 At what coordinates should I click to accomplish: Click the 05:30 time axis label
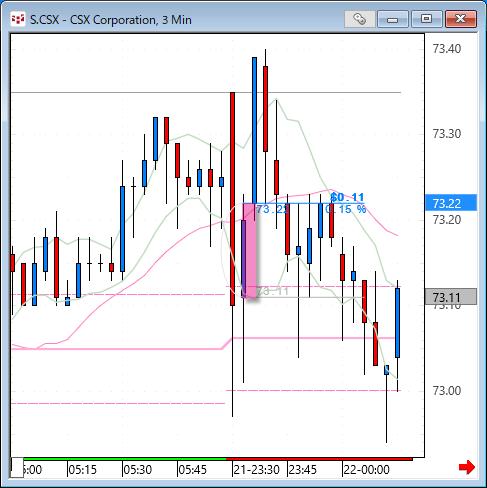click(137, 470)
